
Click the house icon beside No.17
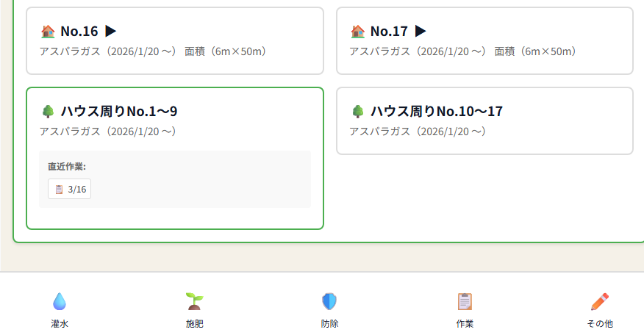[358, 32]
